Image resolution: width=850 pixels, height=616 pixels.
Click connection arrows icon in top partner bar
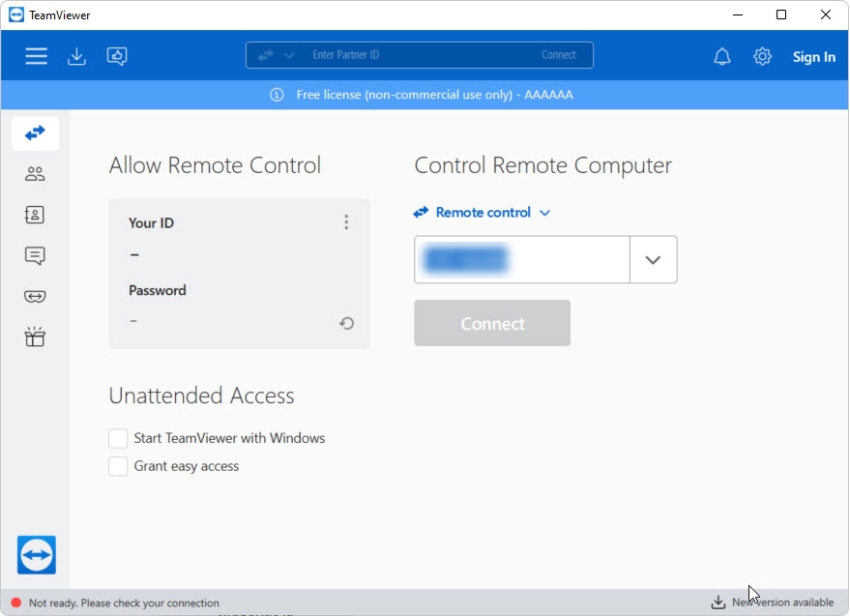pos(265,55)
